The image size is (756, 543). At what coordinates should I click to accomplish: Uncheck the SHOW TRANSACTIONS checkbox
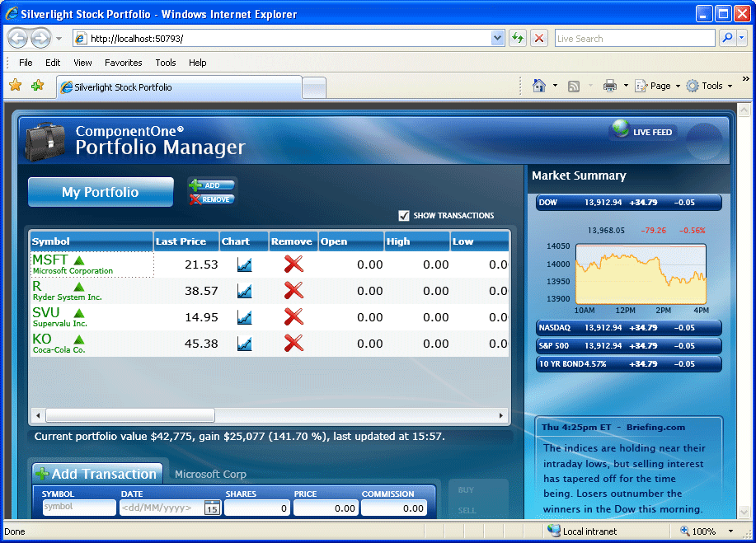tap(403, 215)
